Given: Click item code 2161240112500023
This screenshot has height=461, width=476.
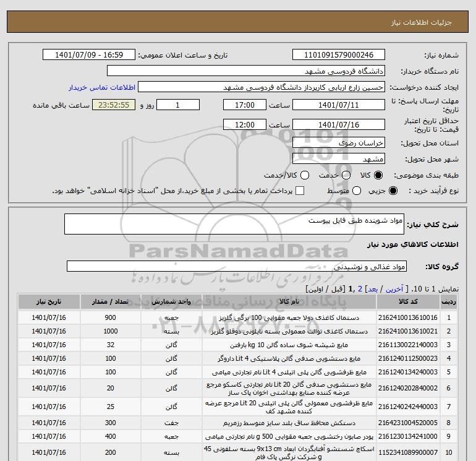Looking at the screenshot, I should (408, 358).
